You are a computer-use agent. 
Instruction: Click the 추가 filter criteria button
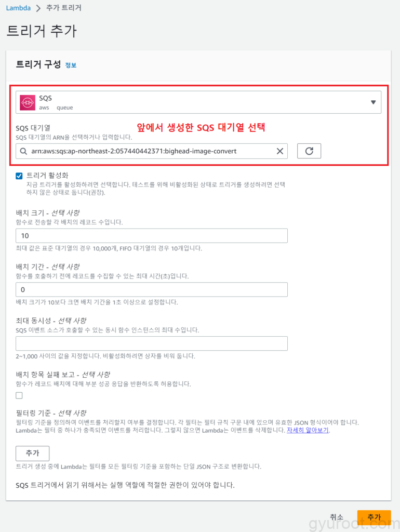pyautogui.click(x=33, y=453)
